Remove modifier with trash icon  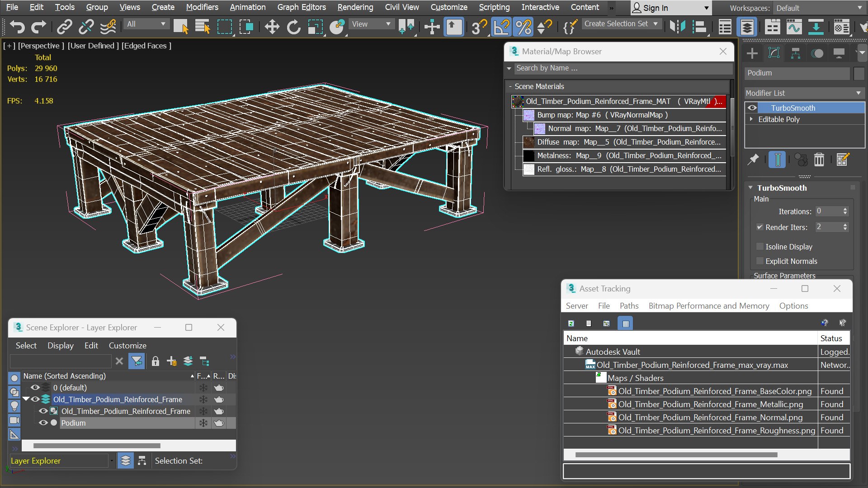pos(819,160)
